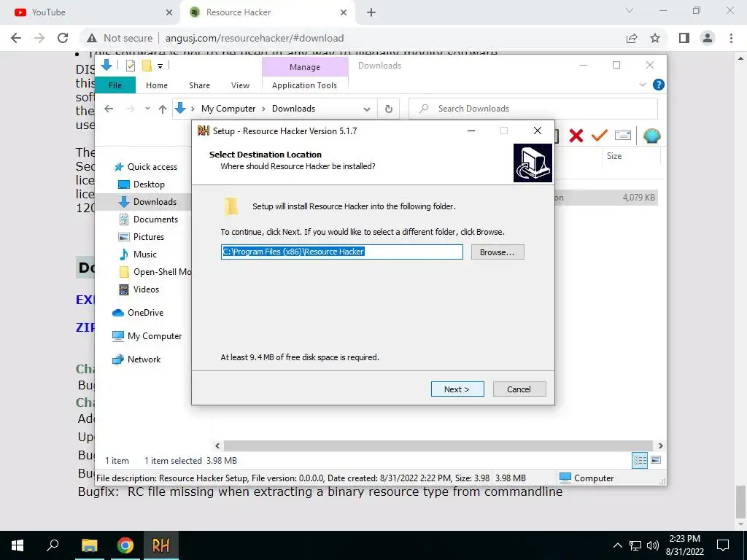The image size is (747, 560).
Task: Go up one folder level in Explorer
Action: click(163, 109)
